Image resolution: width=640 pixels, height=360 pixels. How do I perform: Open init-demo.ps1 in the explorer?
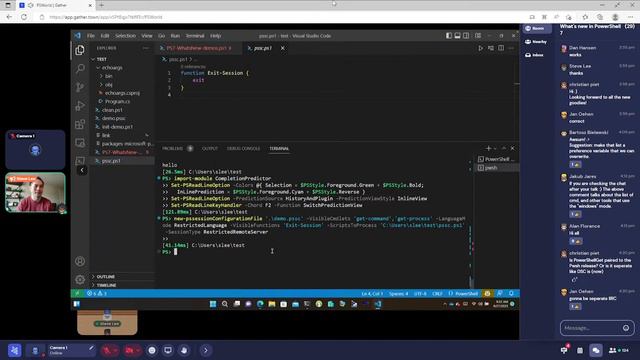click(117, 127)
